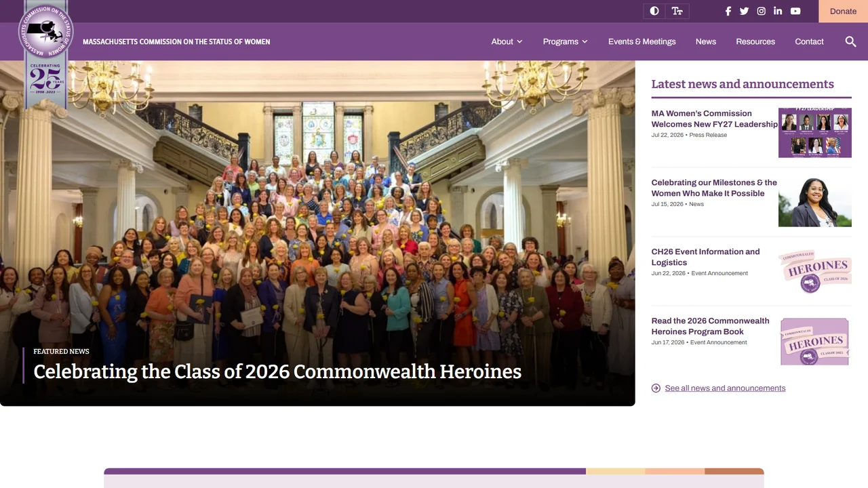This screenshot has width=868, height=488.
Task: Click the Donate button
Action: [844, 12]
